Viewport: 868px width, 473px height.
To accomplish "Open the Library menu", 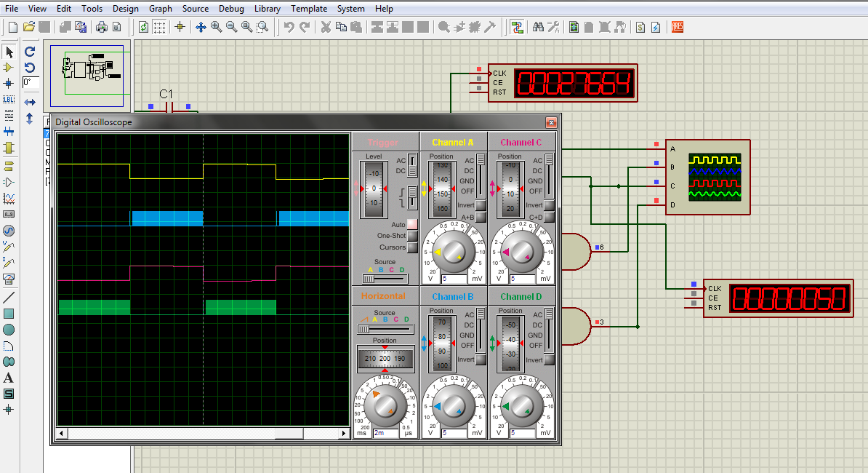I will tap(268, 8).
